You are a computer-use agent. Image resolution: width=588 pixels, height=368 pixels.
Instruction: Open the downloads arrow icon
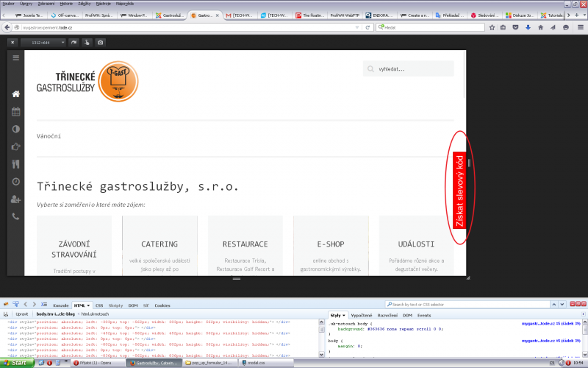tap(528, 27)
